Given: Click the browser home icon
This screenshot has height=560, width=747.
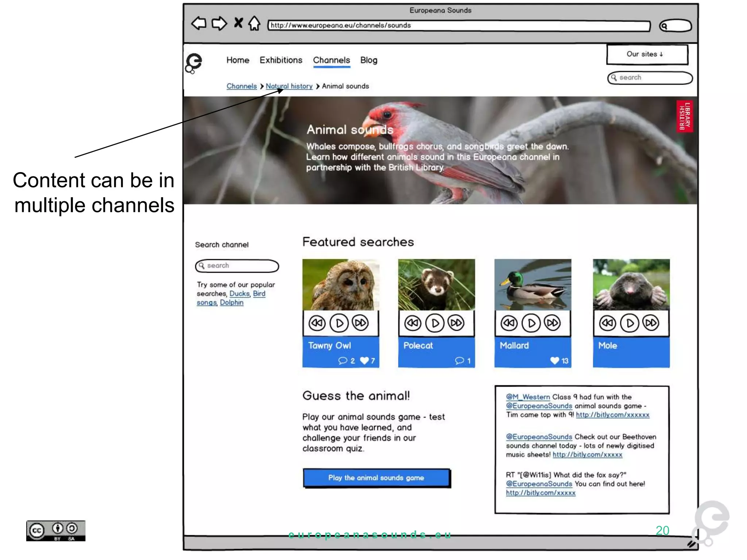Looking at the screenshot, I should [x=254, y=23].
